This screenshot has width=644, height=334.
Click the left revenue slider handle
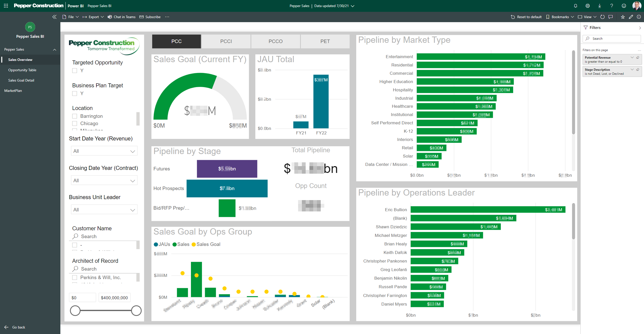(x=75, y=311)
